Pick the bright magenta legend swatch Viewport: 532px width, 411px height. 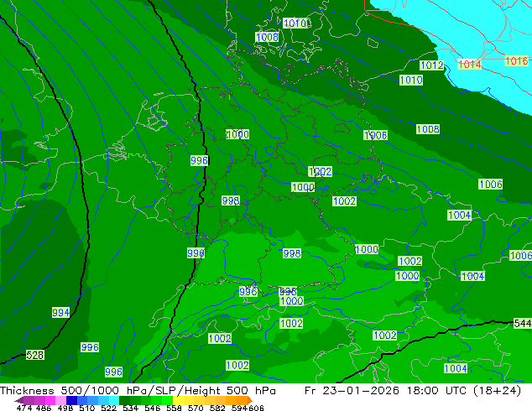click(50, 400)
